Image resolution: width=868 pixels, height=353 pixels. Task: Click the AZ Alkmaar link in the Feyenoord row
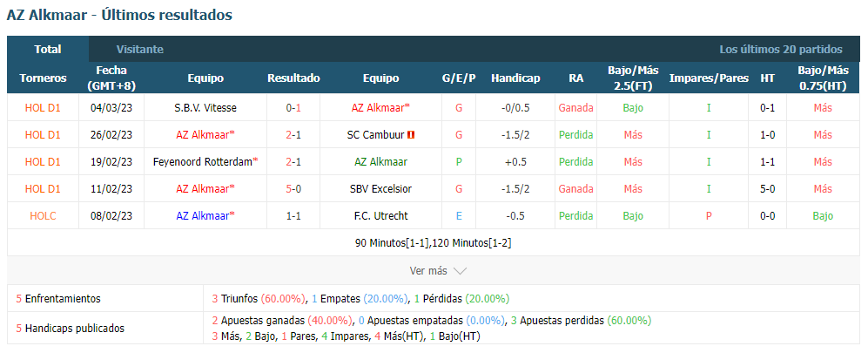point(380,162)
